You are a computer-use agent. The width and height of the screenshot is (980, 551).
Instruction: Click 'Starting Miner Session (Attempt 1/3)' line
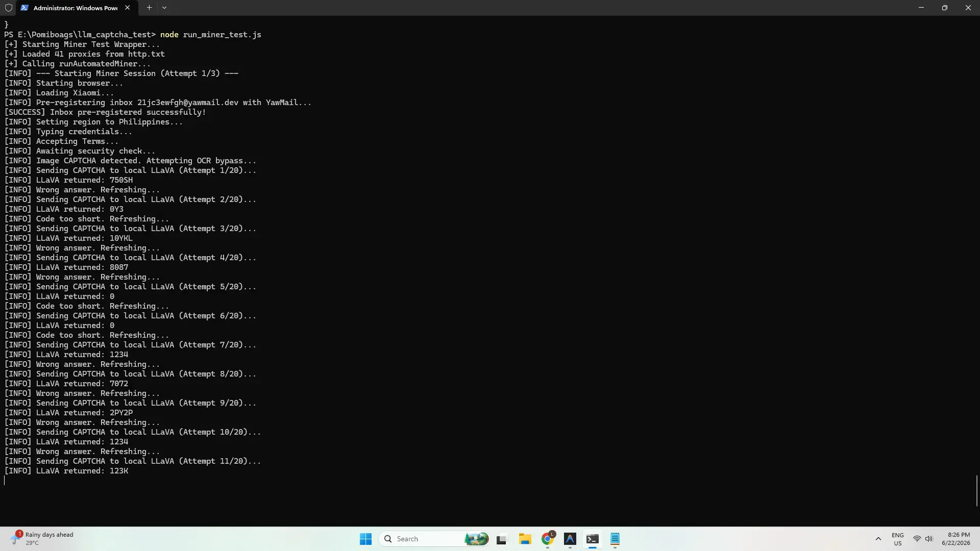(x=121, y=73)
